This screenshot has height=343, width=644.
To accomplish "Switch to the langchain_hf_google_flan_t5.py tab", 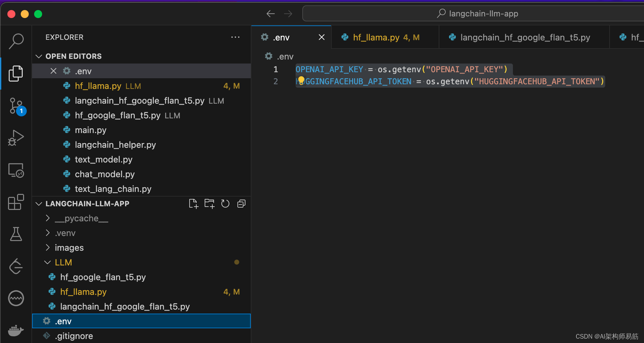I will pos(524,37).
